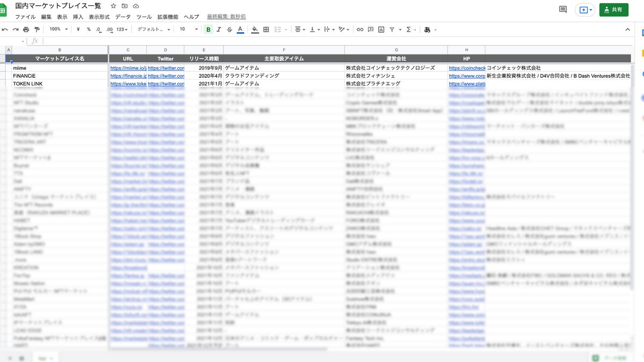The width and height of the screenshot is (644, 362).
Task: Select the cell クラウドファンディング
Action: 284,76
